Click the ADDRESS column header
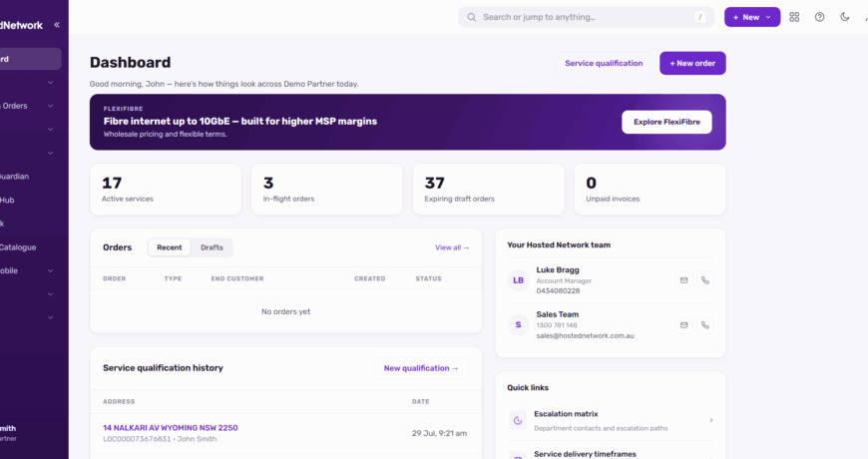The height and width of the screenshot is (459, 868). click(x=119, y=401)
